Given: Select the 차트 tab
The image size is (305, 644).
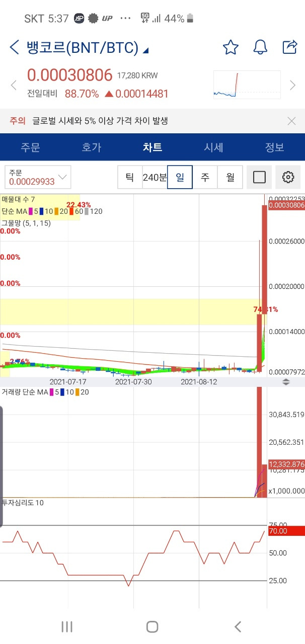Looking at the screenshot, I should pyautogui.click(x=152, y=147).
